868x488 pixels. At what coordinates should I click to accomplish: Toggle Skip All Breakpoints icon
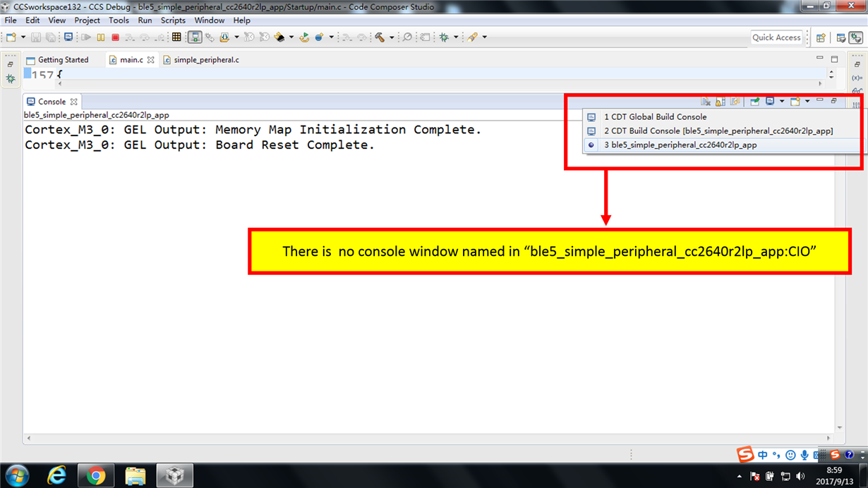pyautogui.click(x=407, y=37)
